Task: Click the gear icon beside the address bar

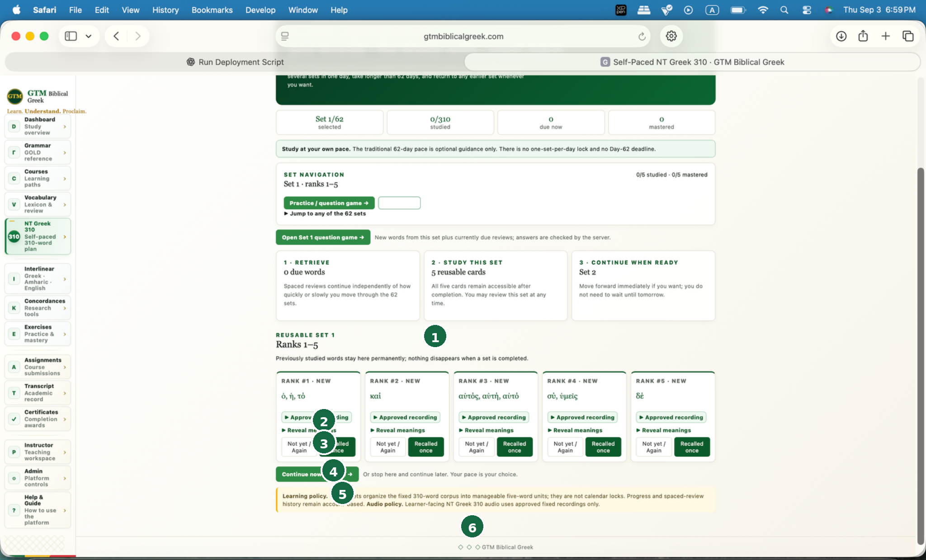Action: 671,36
